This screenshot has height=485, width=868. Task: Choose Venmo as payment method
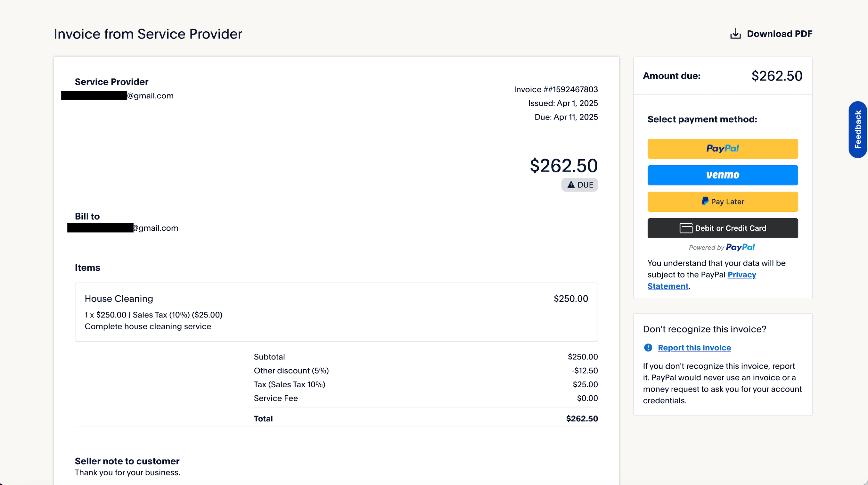[x=723, y=175]
